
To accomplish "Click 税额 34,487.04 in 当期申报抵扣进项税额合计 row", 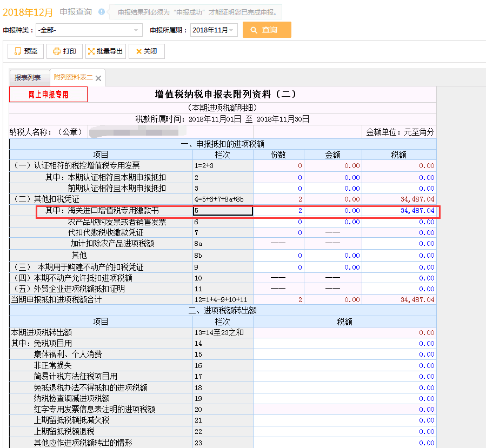I will (417, 299).
